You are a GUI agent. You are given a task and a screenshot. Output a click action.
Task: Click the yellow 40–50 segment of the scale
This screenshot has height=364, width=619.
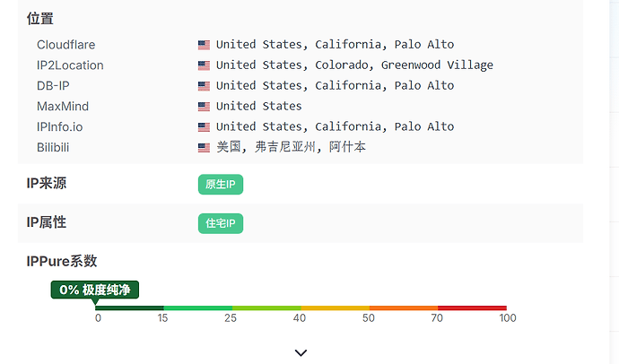click(x=336, y=308)
